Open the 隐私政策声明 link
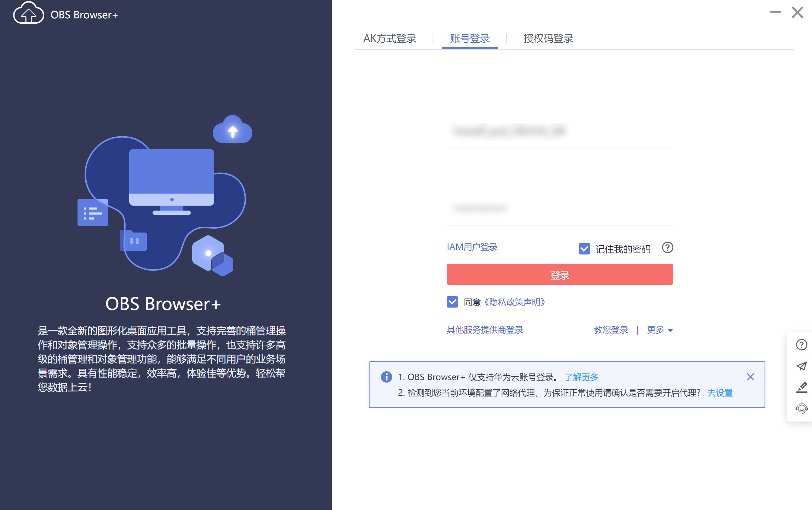Image resolution: width=812 pixels, height=510 pixels. pos(515,302)
